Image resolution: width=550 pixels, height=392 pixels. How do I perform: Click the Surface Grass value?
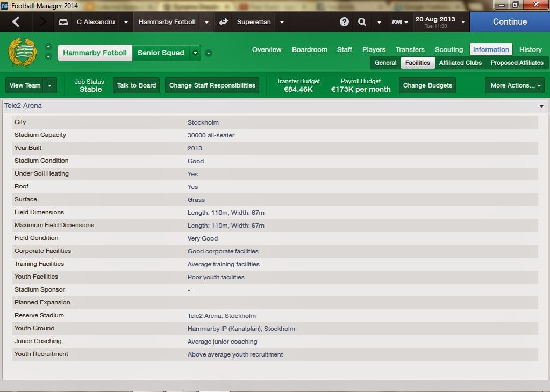[196, 200]
